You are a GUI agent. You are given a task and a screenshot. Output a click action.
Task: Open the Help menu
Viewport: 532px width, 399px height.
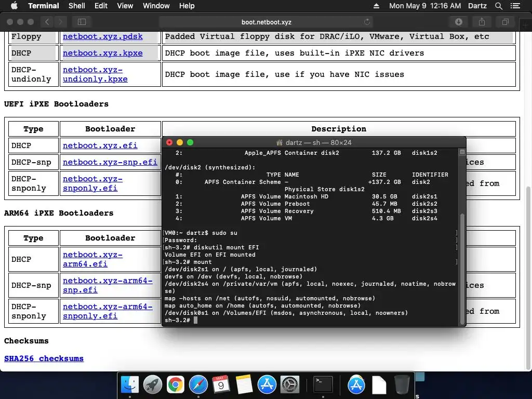click(187, 6)
